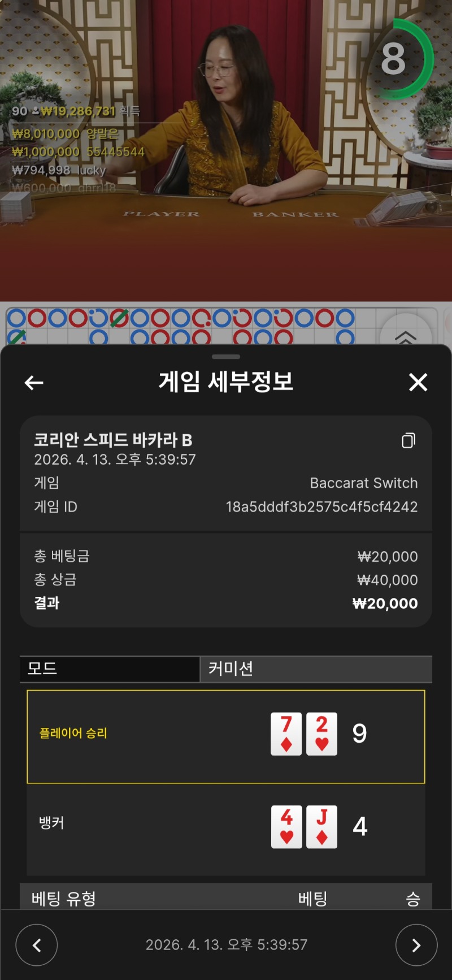Close the 게임 세부정보 panel
The height and width of the screenshot is (980, 452).
pos(418,383)
